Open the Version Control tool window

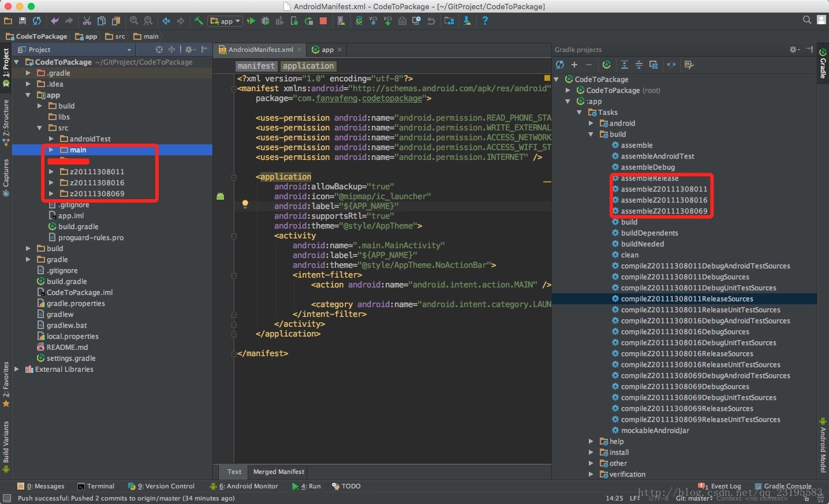tap(162, 486)
